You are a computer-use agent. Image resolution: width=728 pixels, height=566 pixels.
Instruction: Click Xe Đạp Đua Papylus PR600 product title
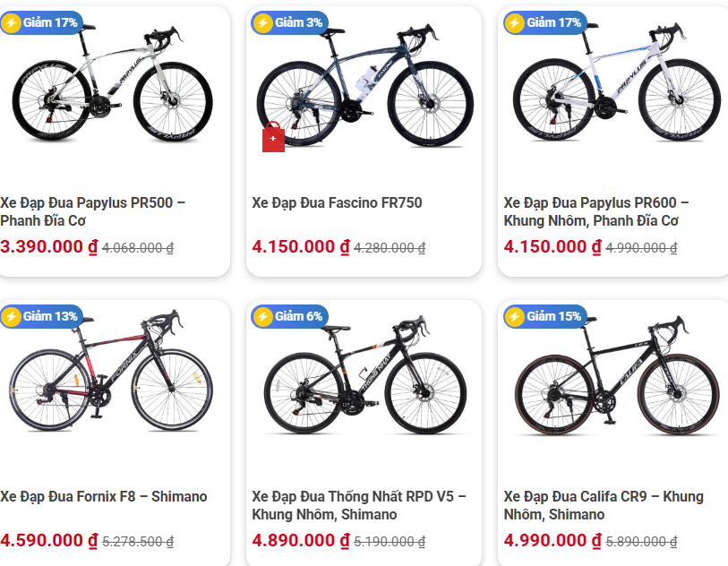point(596,211)
